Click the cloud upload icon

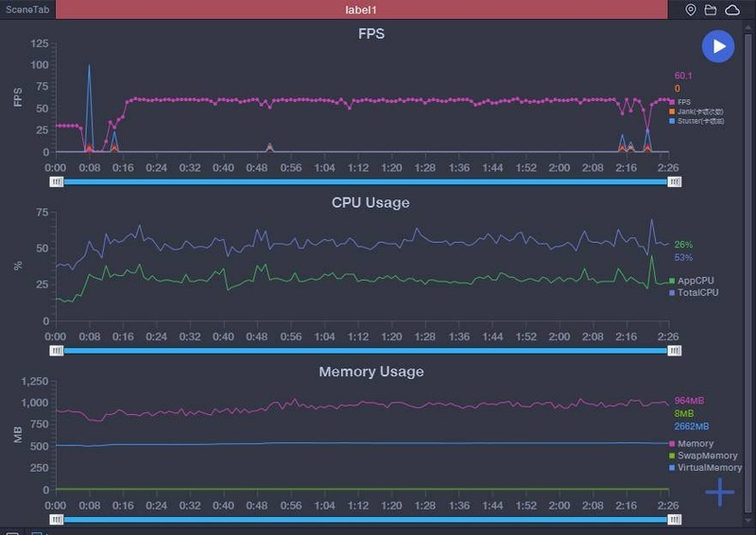(732, 9)
